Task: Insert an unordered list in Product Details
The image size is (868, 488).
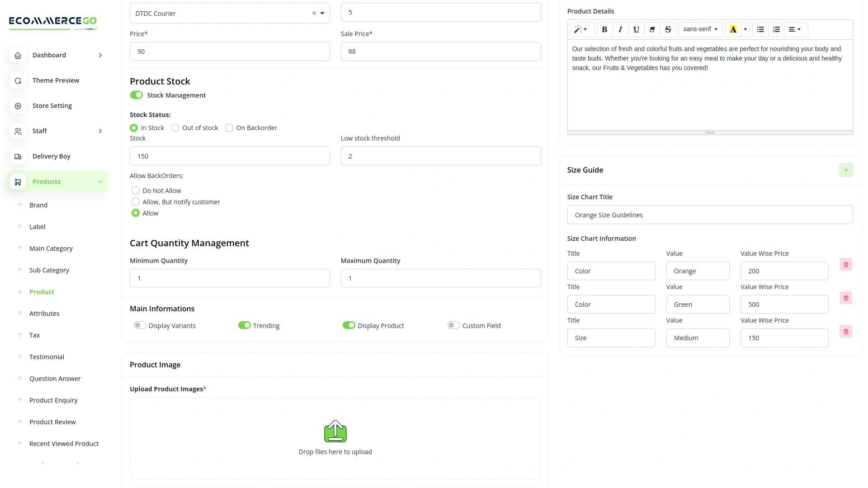Action: click(760, 29)
